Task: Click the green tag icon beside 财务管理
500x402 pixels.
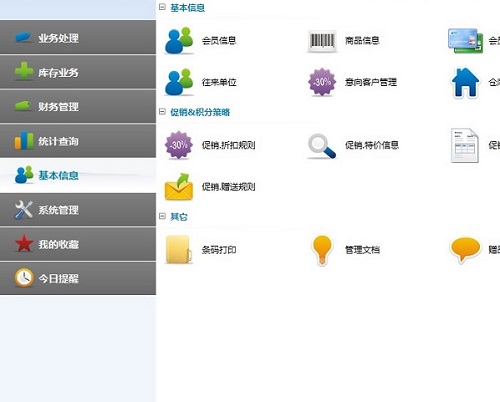Action: tap(23, 106)
